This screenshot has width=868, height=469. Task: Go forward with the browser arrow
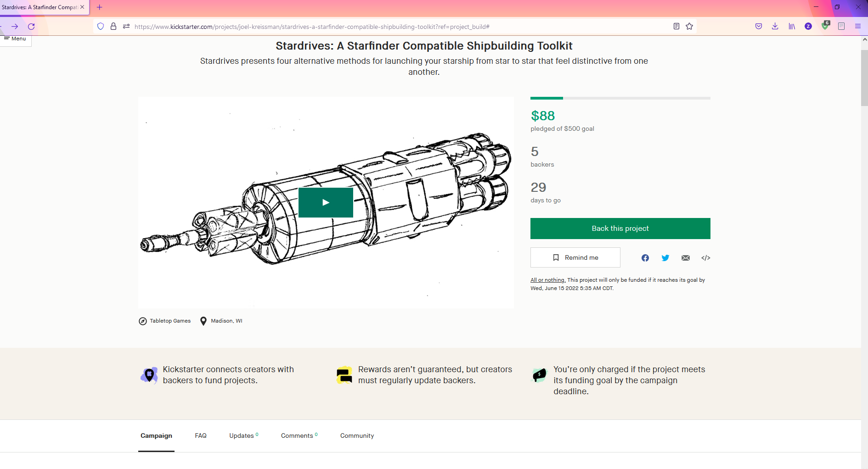[15, 27]
